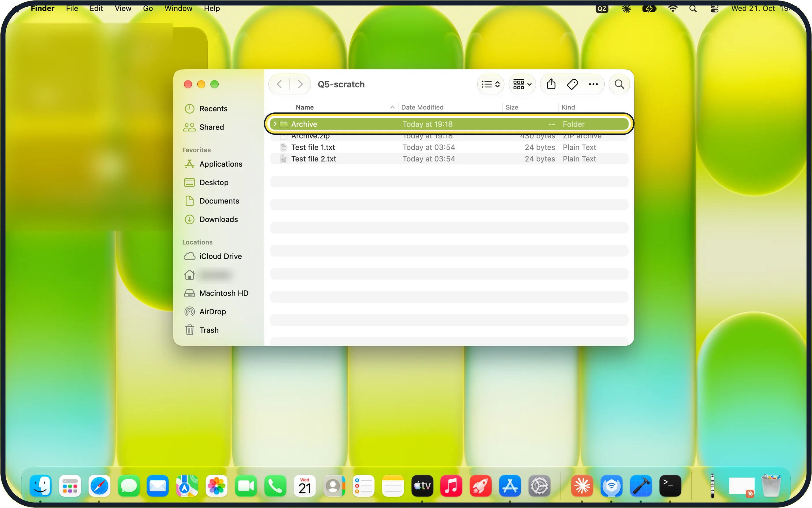This screenshot has width=812, height=508.
Task: Open the Edit menu
Action: [x=96, y=8]
